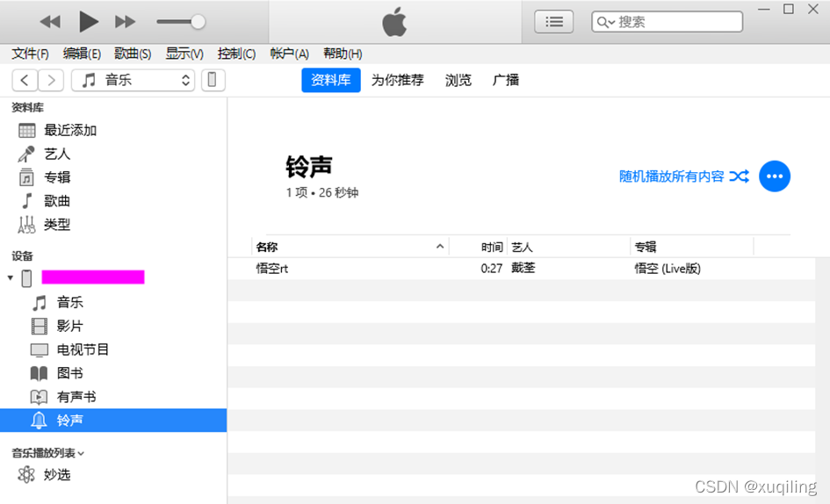Collapse the 音乐播放列表 section chevron

tap(81, 454)
